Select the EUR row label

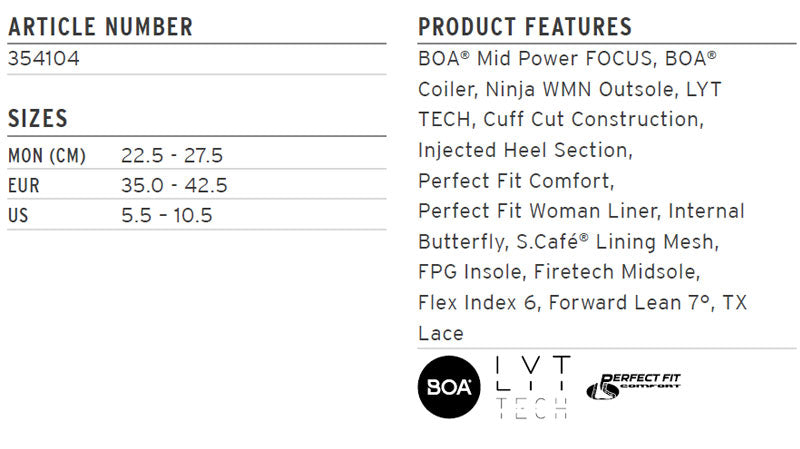[x=23, y=186]
